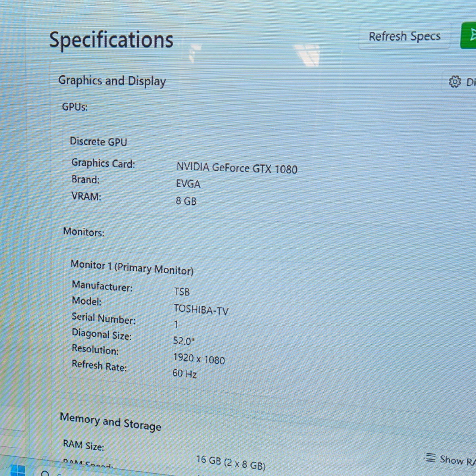Select the Graphics and Display heading
Image resolution: width=476 pixels, height=476 pixels.
point(112,81)
